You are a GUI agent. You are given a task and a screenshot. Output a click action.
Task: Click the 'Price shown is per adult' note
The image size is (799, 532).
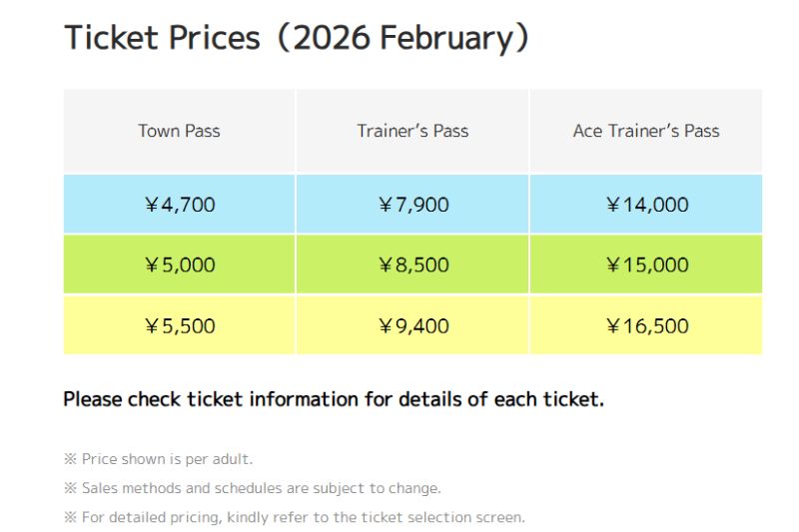(167, 459)
